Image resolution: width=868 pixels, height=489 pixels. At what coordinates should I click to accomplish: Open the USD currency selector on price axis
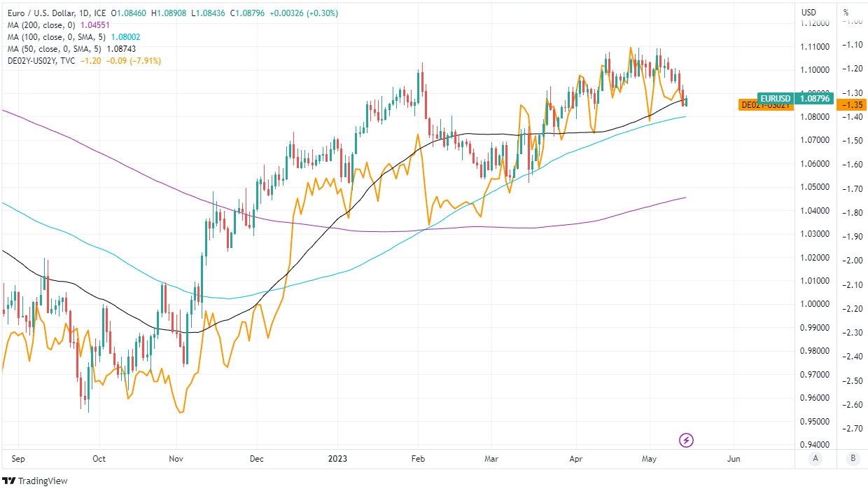click(x=808, y=12)
